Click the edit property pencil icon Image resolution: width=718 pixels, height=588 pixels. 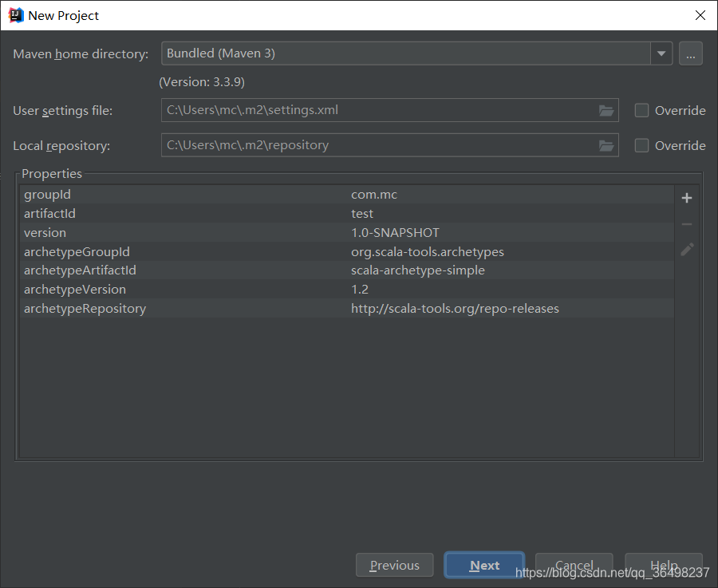click(x=687, y=250)
